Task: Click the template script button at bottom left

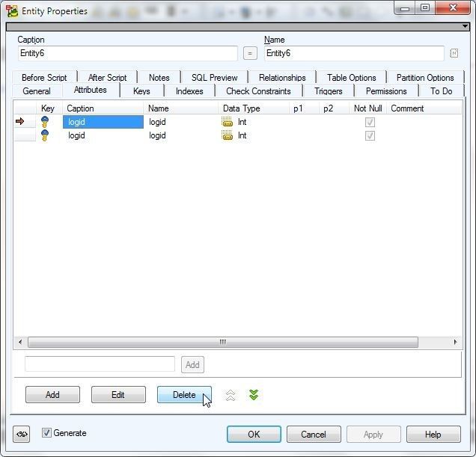Action: 22,435
